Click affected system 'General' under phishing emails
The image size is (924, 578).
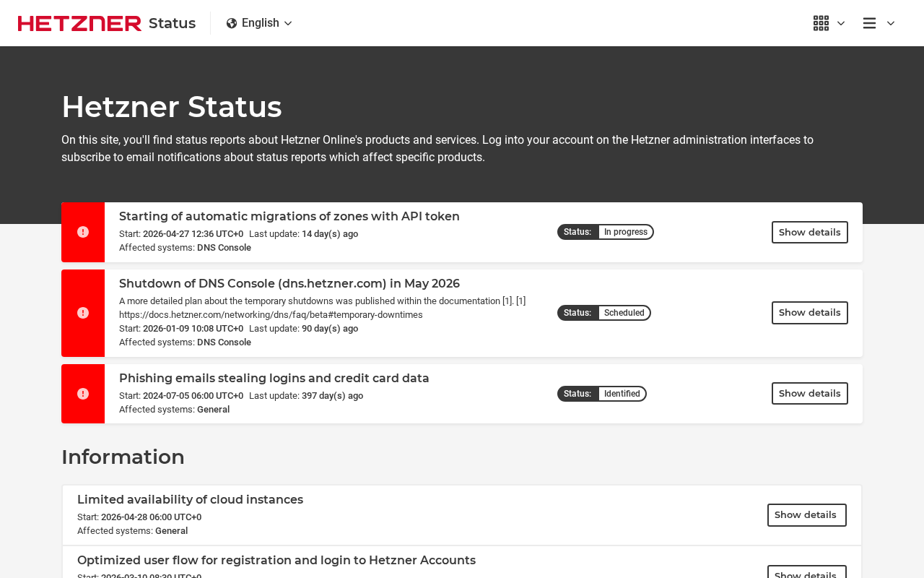click(x=213, y=410)
